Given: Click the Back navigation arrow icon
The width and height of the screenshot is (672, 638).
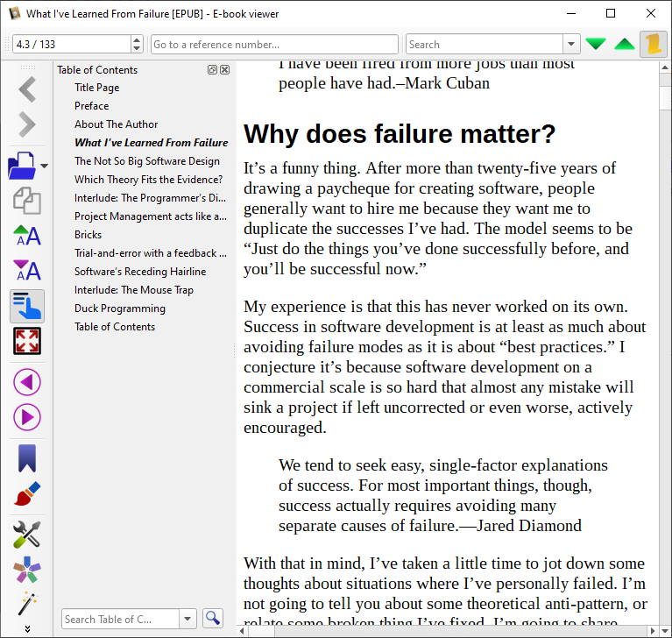Looking at the screenshot, I should pyautogui.click(x=27, y=89).
